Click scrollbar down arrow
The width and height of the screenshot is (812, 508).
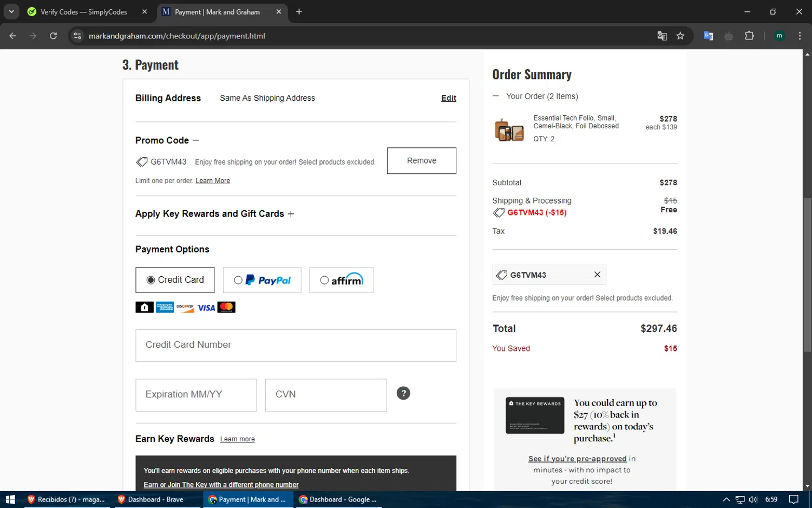807,486
